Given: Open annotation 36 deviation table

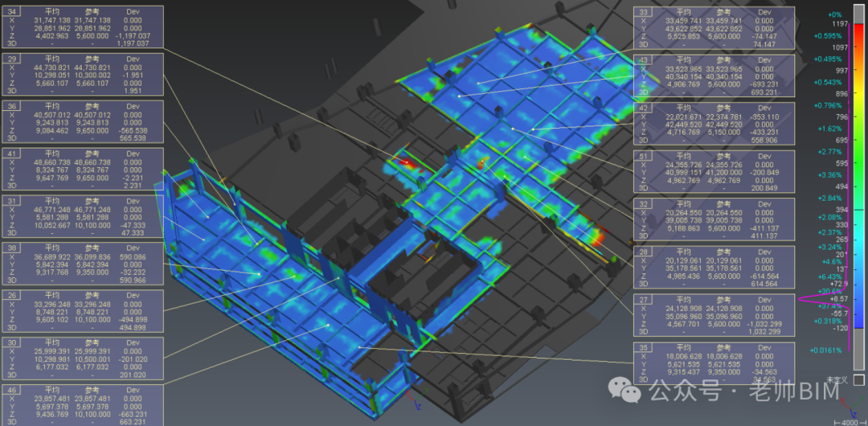Looking at the screenshot, I should [83, 122].
